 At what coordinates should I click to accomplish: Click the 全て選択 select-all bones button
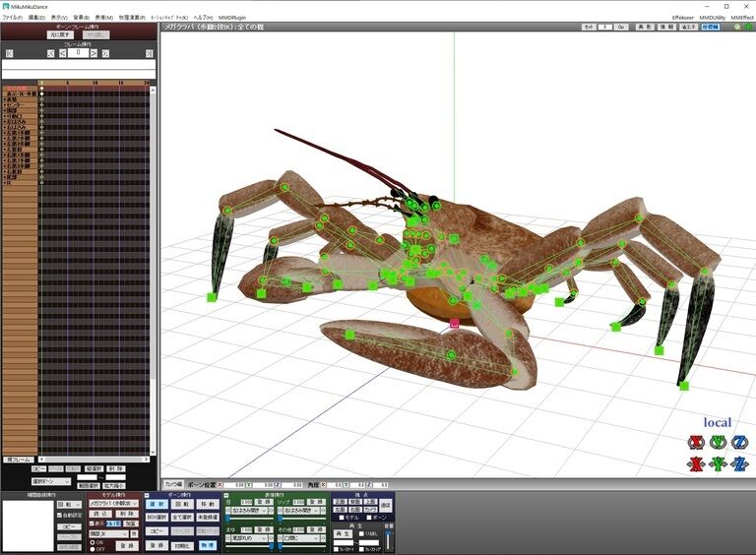point(182,517)
